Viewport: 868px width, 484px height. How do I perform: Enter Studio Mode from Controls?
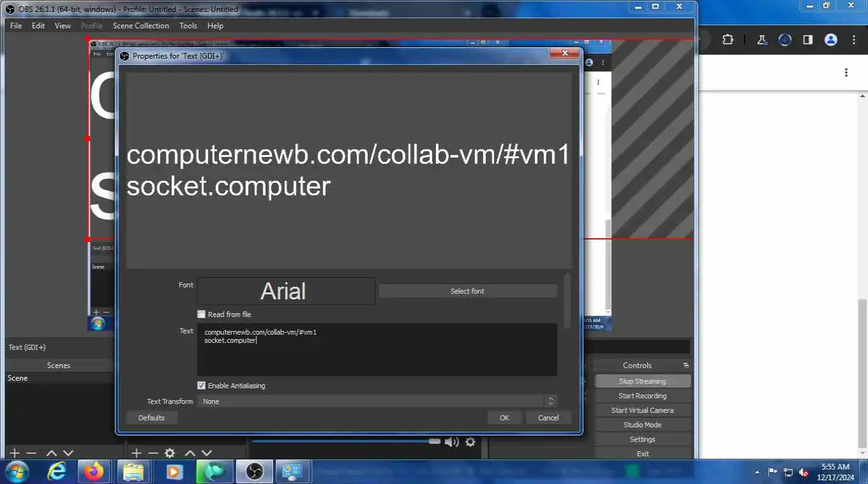pyautogui.click(x=642, y=425)
